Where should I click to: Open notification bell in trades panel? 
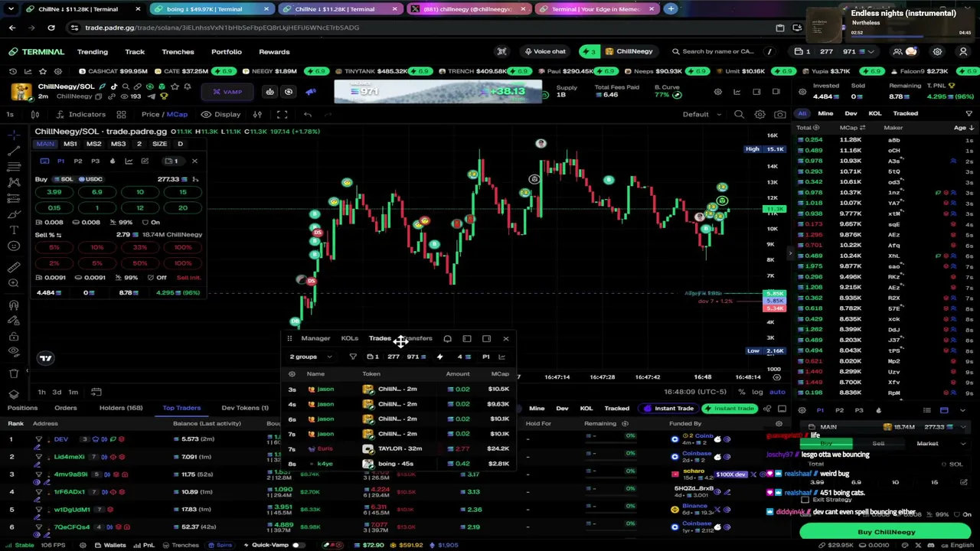coord(447,338)
